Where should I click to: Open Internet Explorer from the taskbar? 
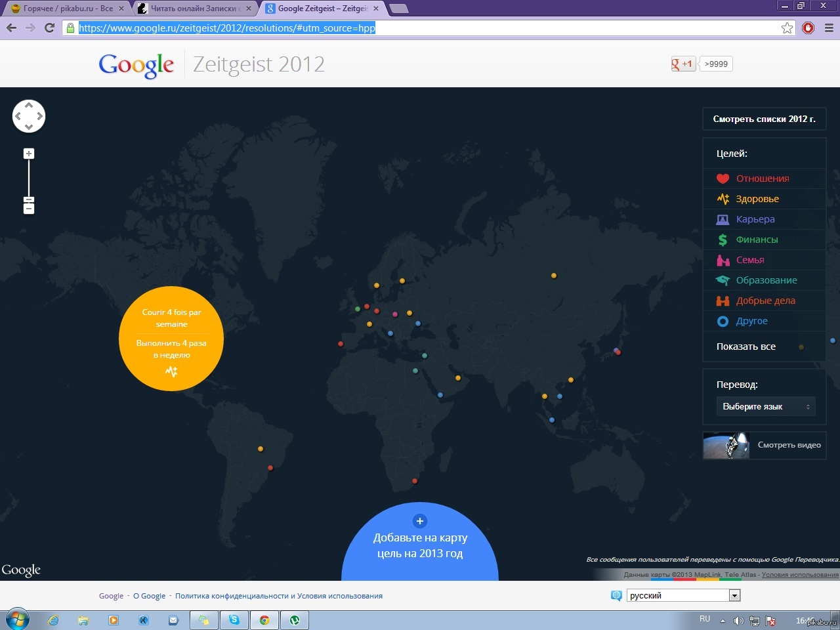point(53,619)
